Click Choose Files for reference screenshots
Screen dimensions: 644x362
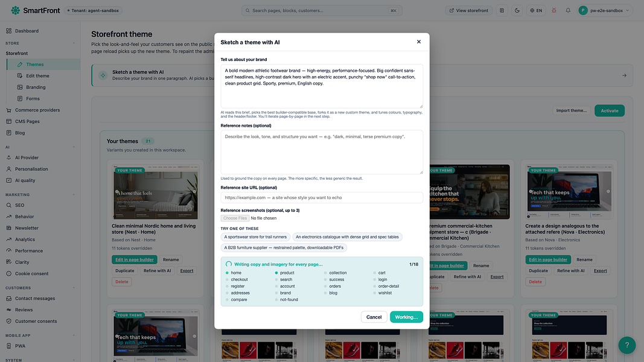tap(235, 218)
